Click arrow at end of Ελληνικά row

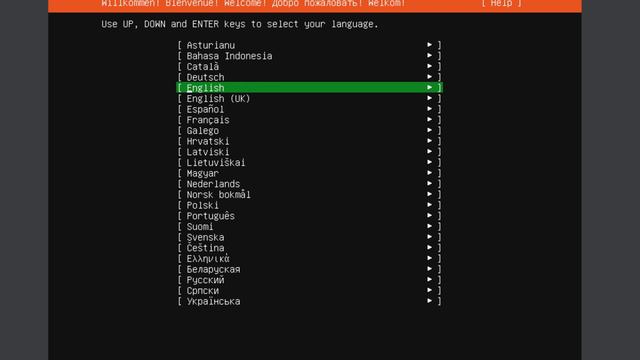click(429, 258)
